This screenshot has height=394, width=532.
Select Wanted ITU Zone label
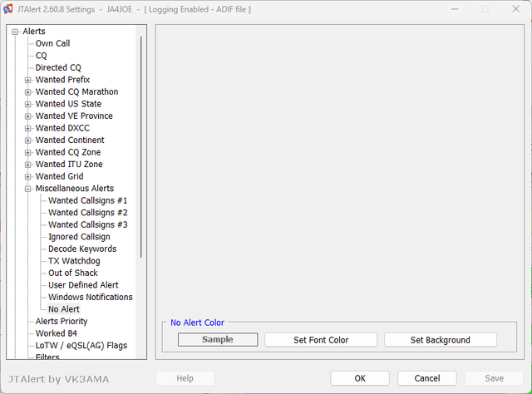point(69,165)
